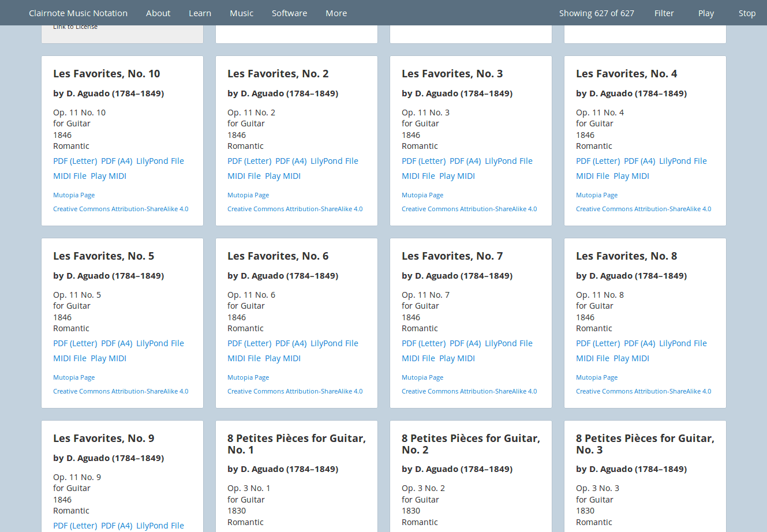Download LilyPond File for Les Favorites No. 3
The width and height of the screenshot is (767, 532).
pyautogui.click(x=508, y=161)
